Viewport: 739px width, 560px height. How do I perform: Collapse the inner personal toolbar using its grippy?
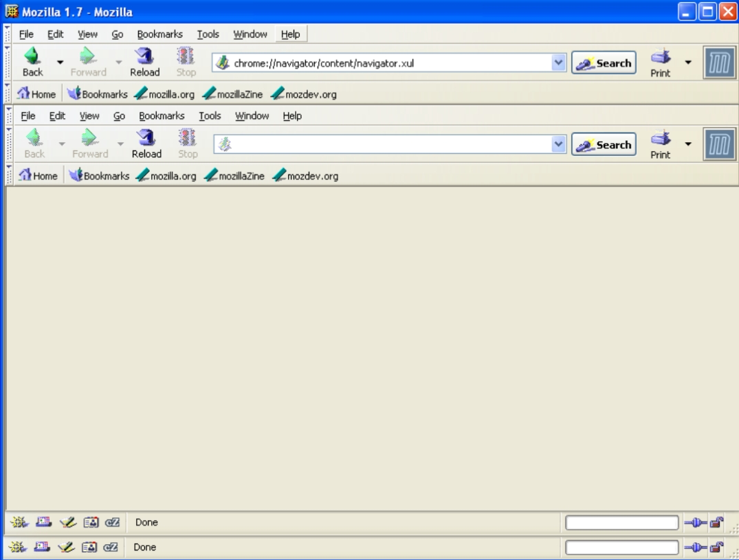tap(9, 175)
